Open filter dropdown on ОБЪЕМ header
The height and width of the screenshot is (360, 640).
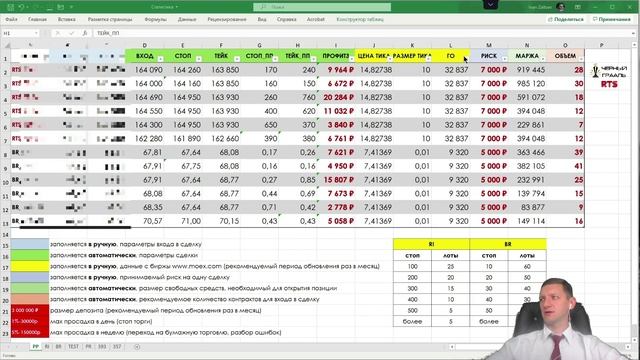pyautogui.click(x=581, y=59)
